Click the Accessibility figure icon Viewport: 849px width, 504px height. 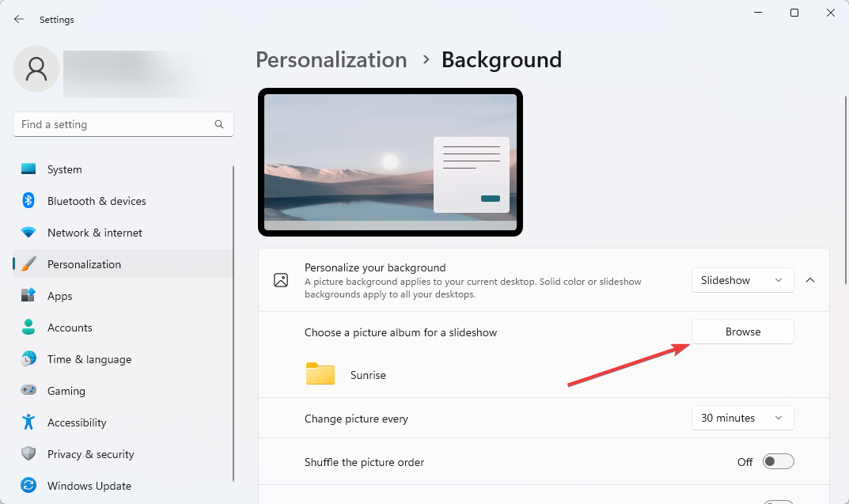(28, 422)
